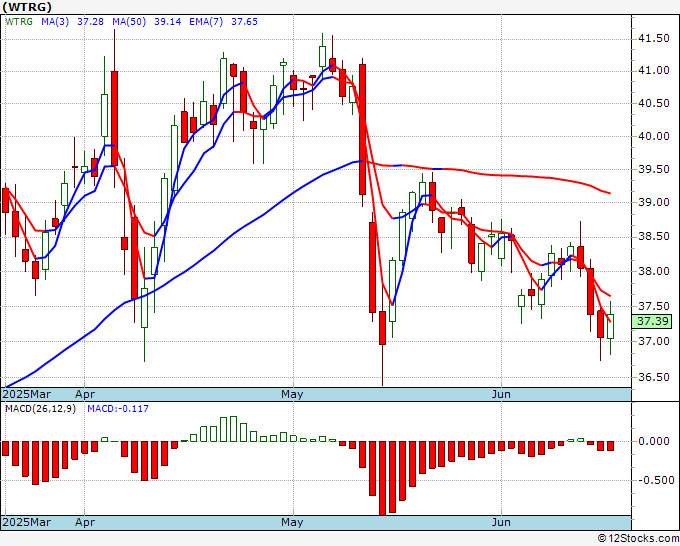Click the 2025Mar label on price chart axis
The image size is (680, 546).
27,394
